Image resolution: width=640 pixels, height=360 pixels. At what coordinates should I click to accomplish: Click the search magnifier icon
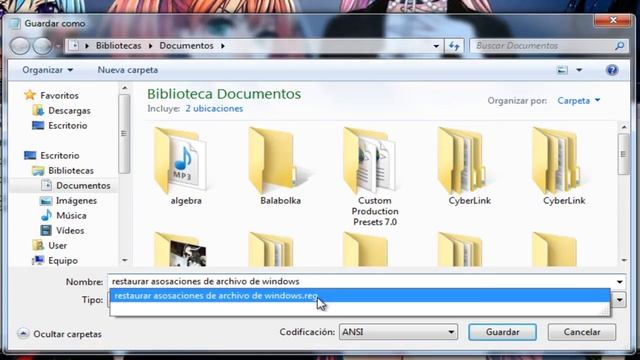coord(620,46)
